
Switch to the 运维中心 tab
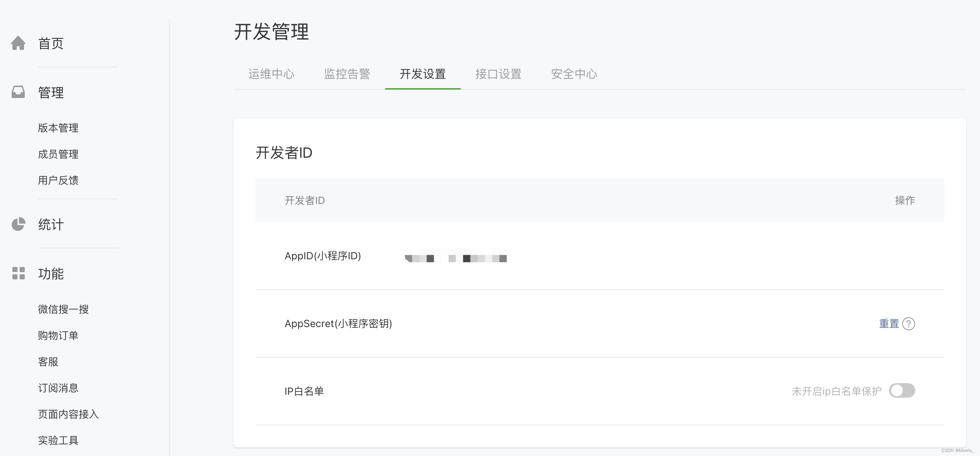[271, 74]
